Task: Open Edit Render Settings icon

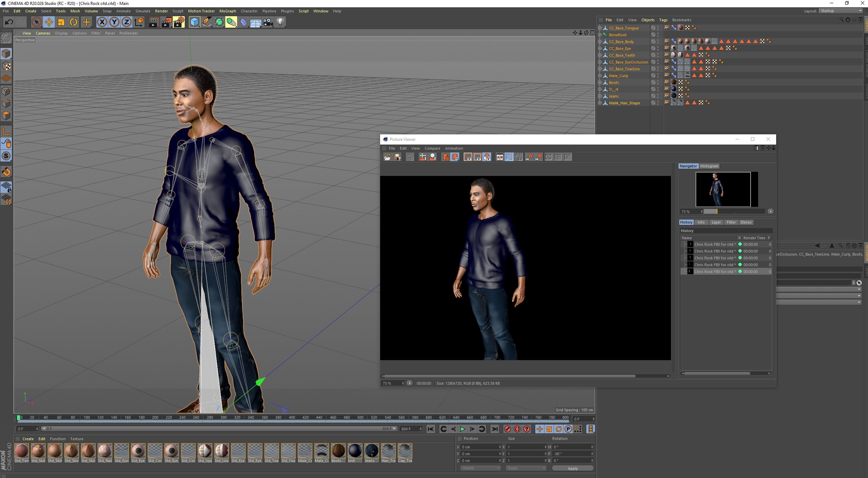Action: (x=179, y=22)
